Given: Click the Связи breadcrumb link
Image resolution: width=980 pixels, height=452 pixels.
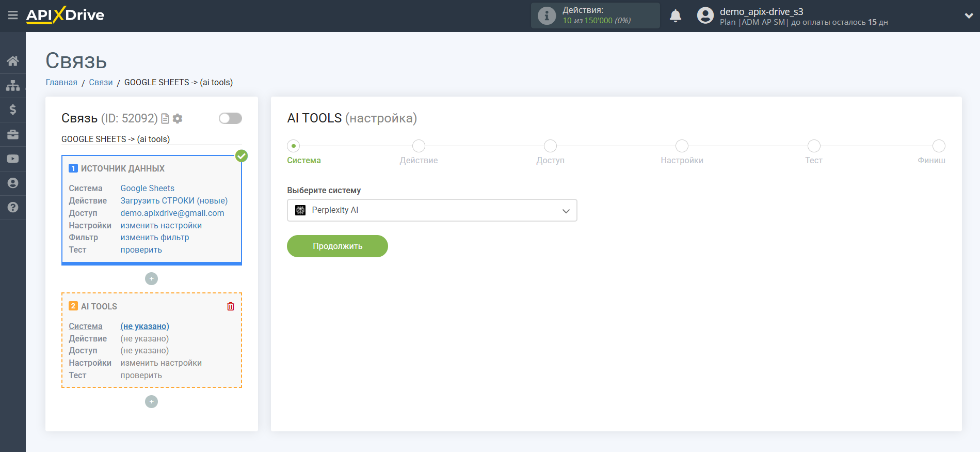Looking at the screenshot, I should tap(101, 83).
